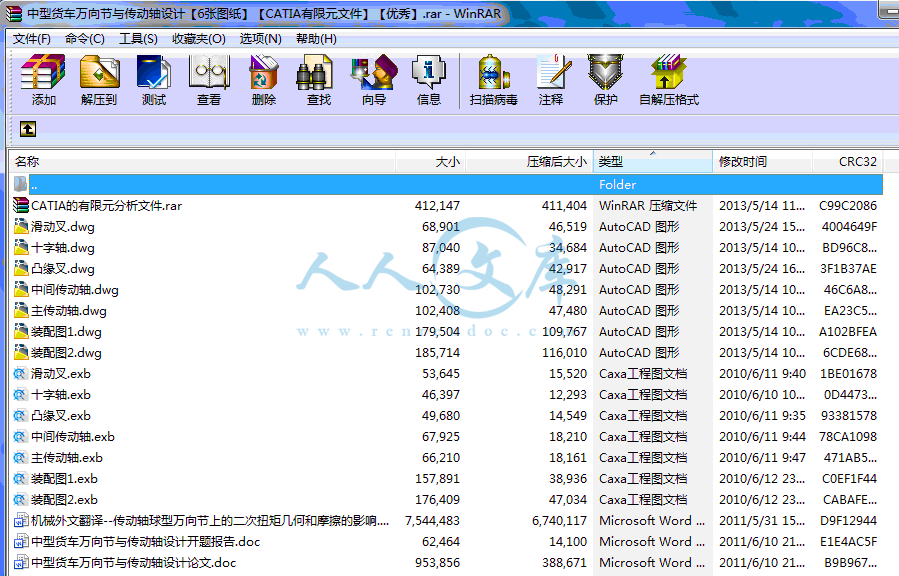Click the 十字轴.dwg AutoCAD icon

click(x=21, y=248)
